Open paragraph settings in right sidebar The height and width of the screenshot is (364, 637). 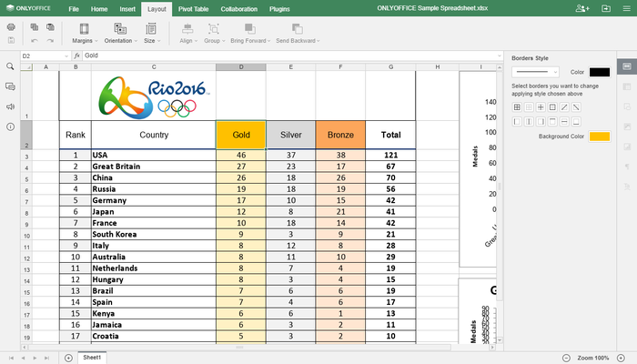(627, 167)
